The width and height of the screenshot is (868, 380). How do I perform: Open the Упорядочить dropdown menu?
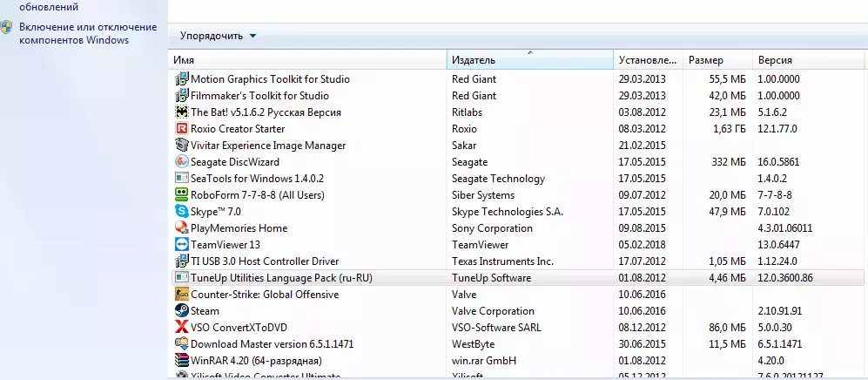coord(219,36)
